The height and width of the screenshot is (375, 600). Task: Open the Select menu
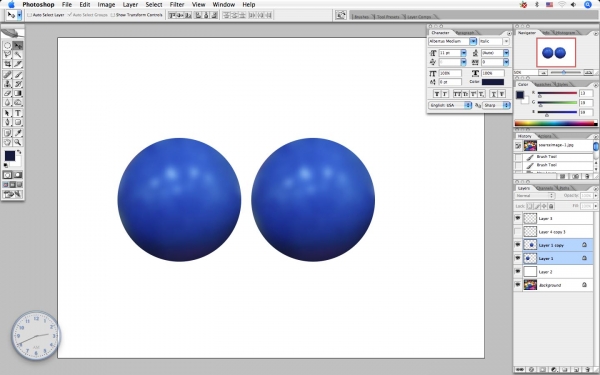click(154, 5)
